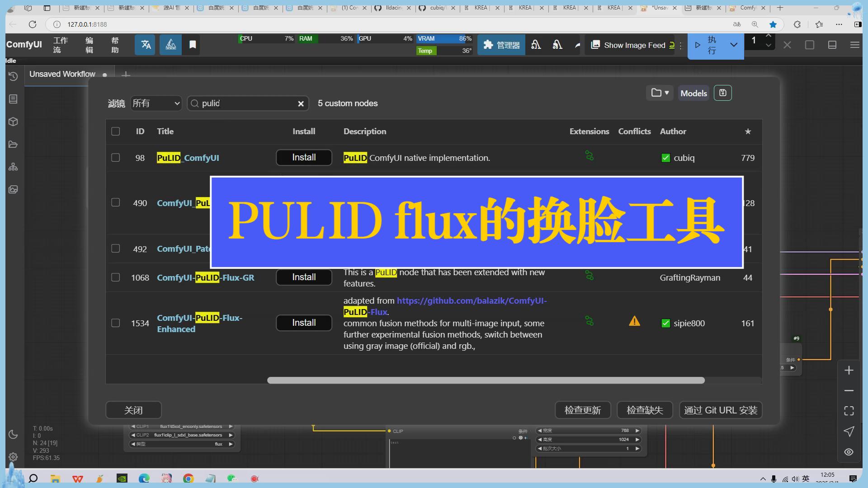868x488 pixels.
Task: Open the 工作流 menu
Action: [60, 45]
